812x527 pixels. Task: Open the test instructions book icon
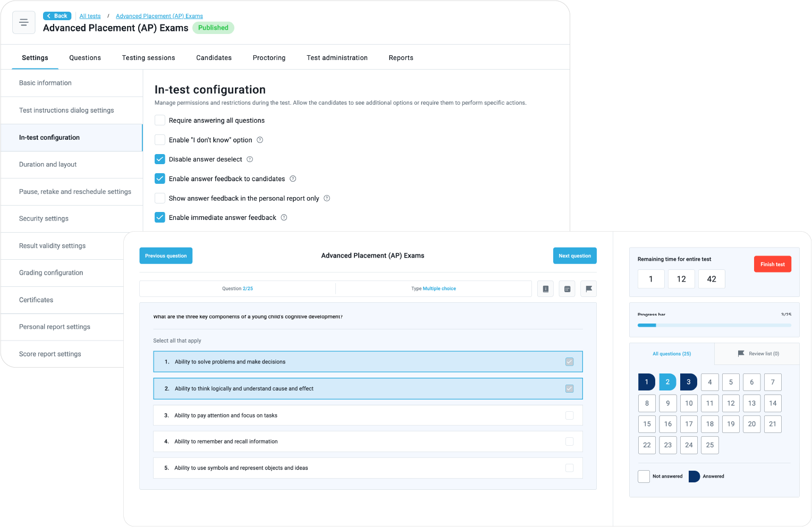[545, 289]
